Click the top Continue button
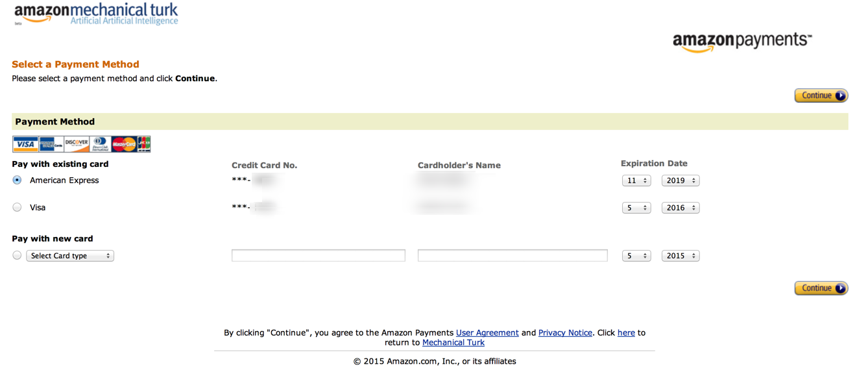Screen dimensions: 868x372 tap(821, 95)
